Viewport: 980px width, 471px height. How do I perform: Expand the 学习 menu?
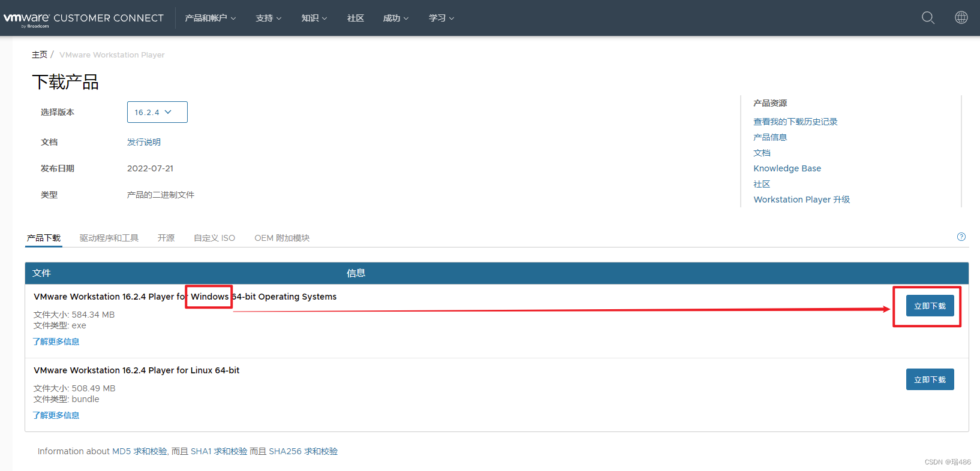point(441,18)
